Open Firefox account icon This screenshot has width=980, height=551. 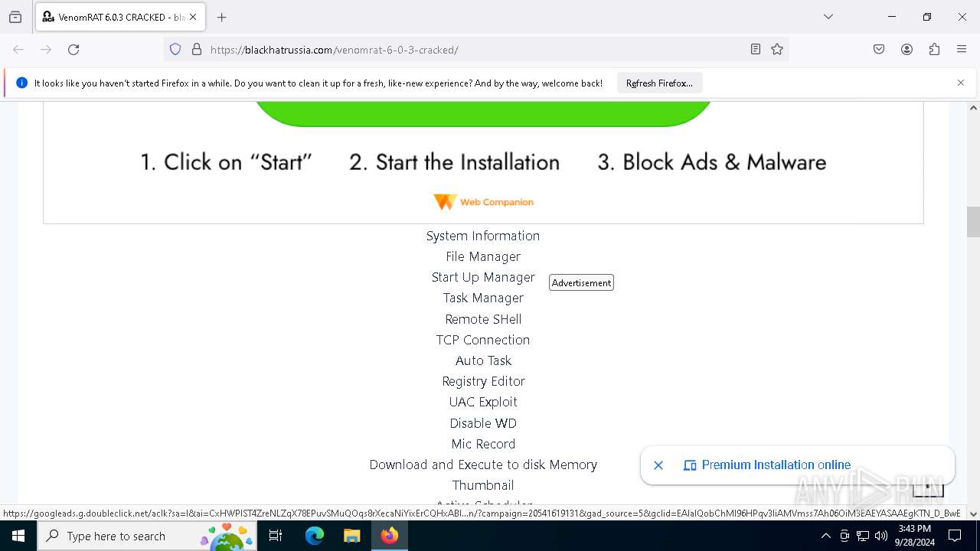tap(906, 50)
